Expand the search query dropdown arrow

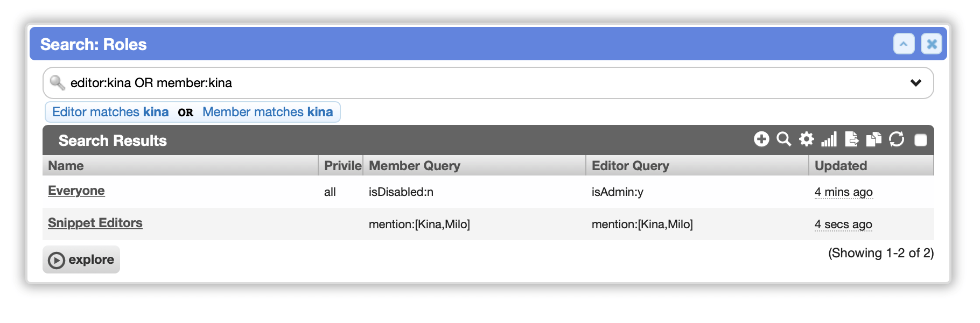[x=915, y=83]
